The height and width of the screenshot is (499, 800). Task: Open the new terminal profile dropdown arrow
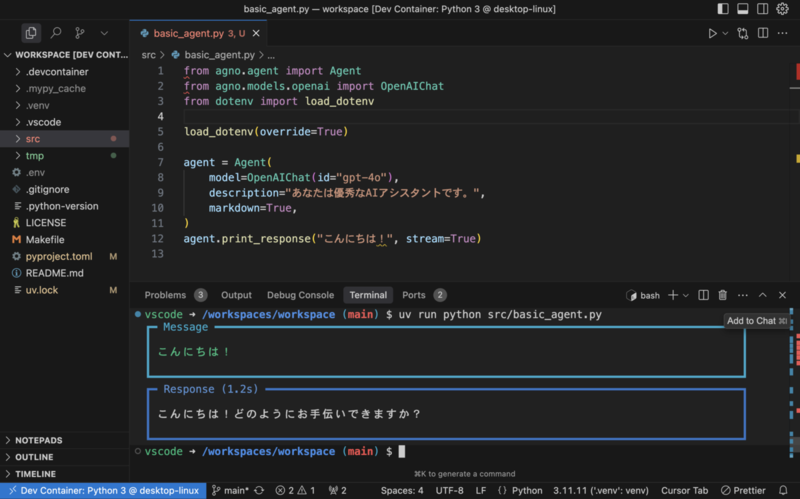coord(686,295)
